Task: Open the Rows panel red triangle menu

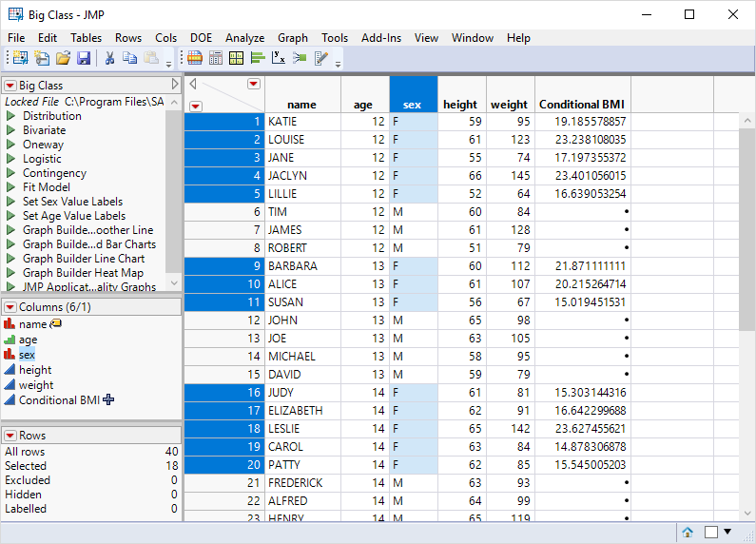Action: coord(10,436)
